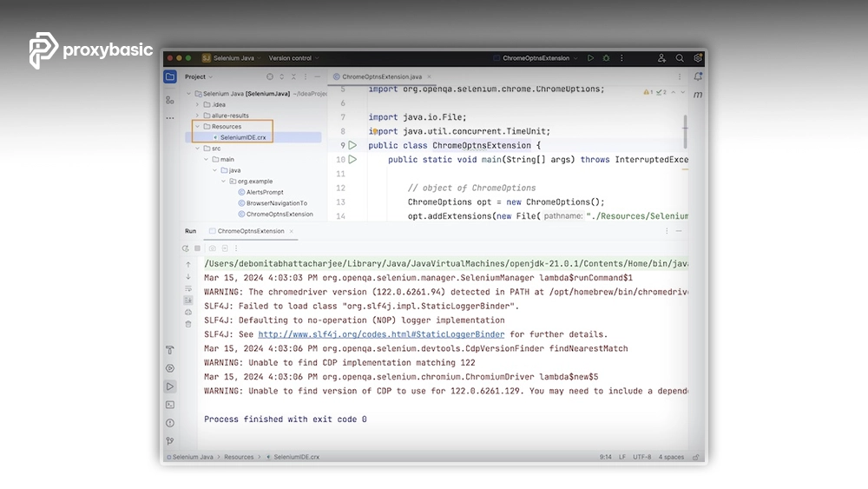This screenshot has width=868, height=489.
Task: Click Stop button in Run panel
Action: pyautogui.click(x=197, y=248)
